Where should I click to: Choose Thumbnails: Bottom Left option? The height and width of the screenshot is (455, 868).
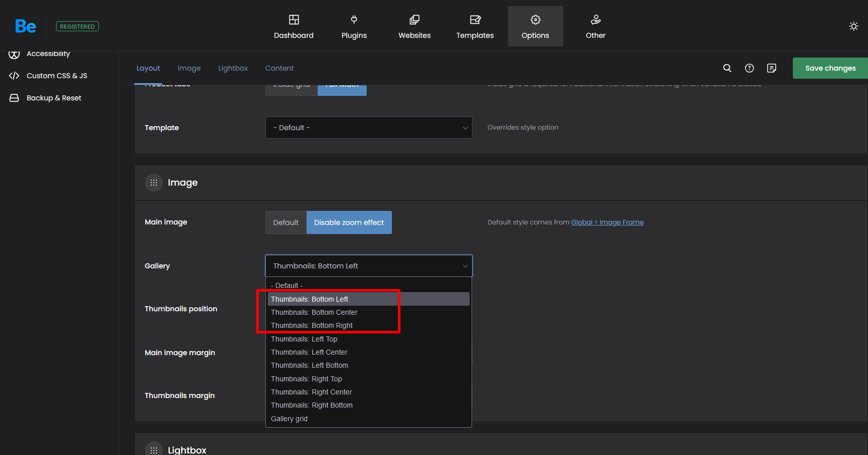(x=369, y=299)
